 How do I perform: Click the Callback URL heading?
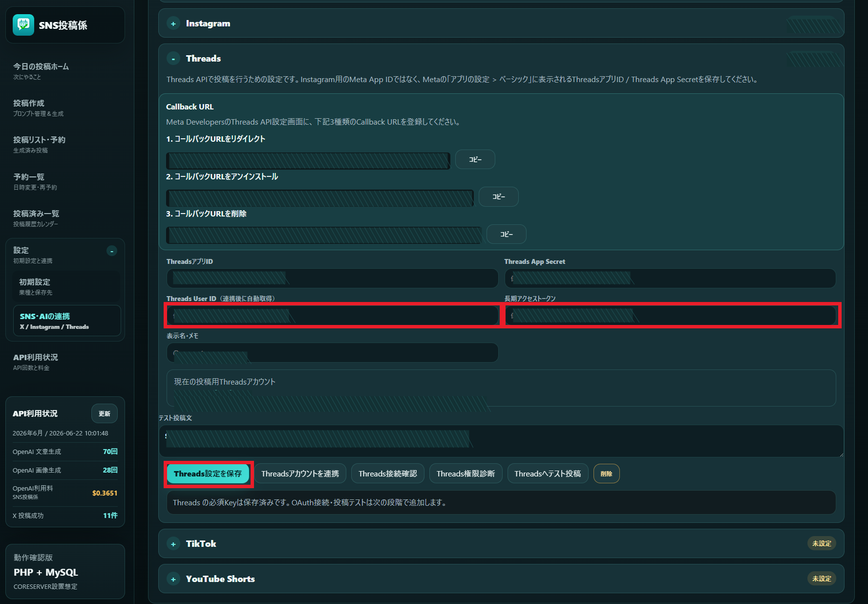point(190,107)
